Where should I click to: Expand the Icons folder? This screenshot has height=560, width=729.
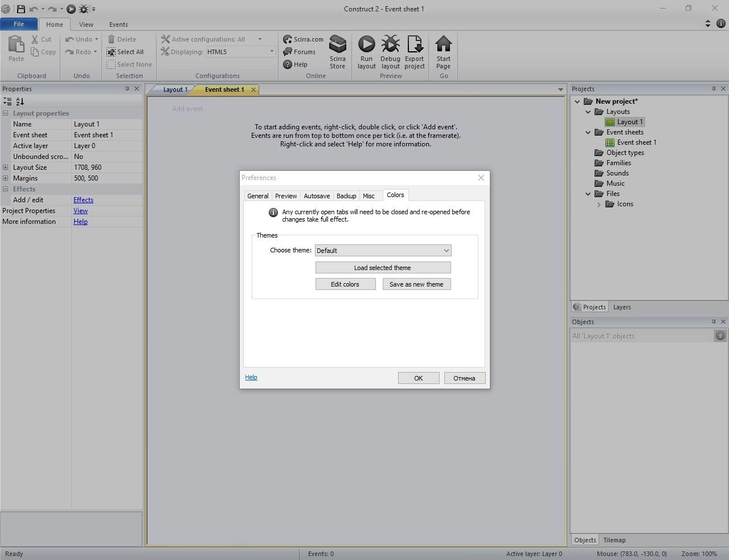coord(599,204)
